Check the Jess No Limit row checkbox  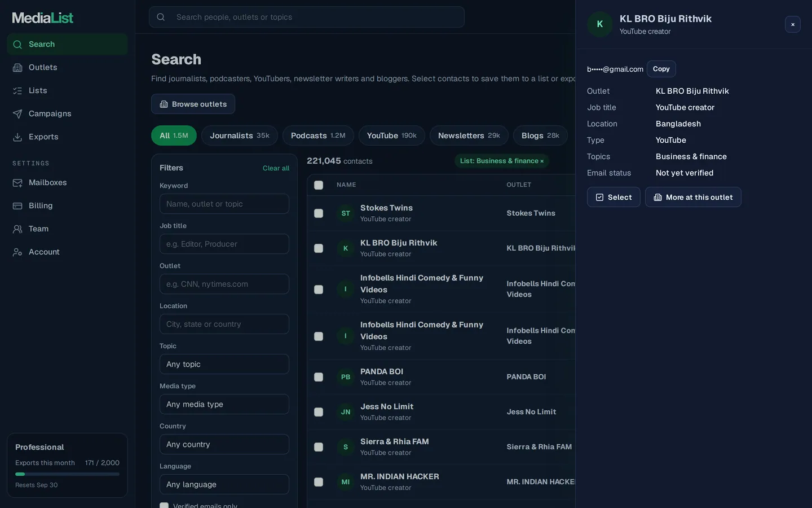(319, 412)
